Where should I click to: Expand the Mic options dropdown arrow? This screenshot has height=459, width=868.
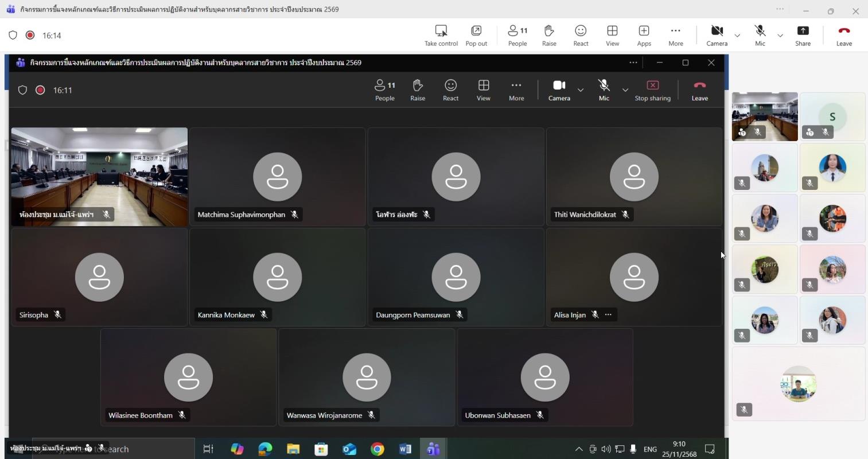pyautogui.click(x=780, y=36)
